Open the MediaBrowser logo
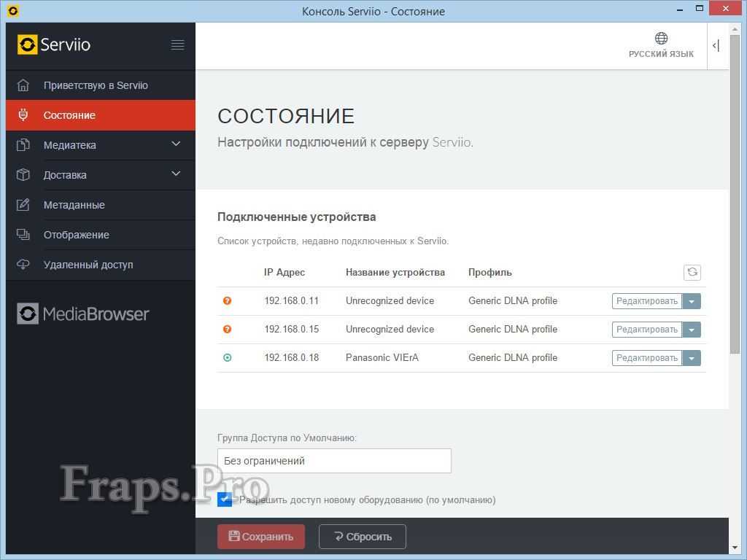Screen dimensions: 747x560 [x=83, y=314]
